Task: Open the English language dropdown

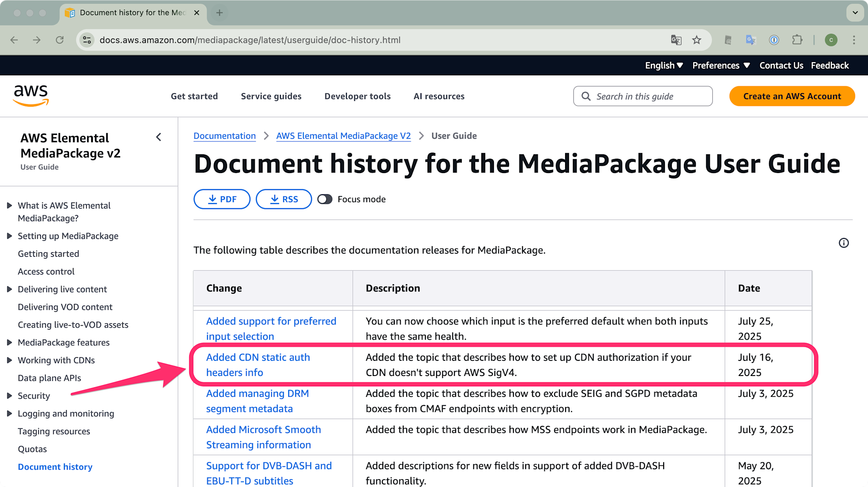Action: click(664, 65)
